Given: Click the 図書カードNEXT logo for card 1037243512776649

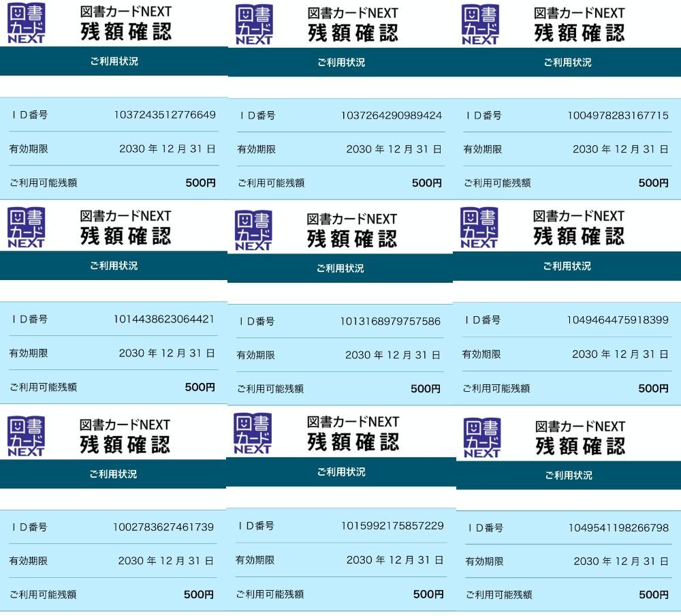Looking at the screenshot, I should (x=26, y=23).
